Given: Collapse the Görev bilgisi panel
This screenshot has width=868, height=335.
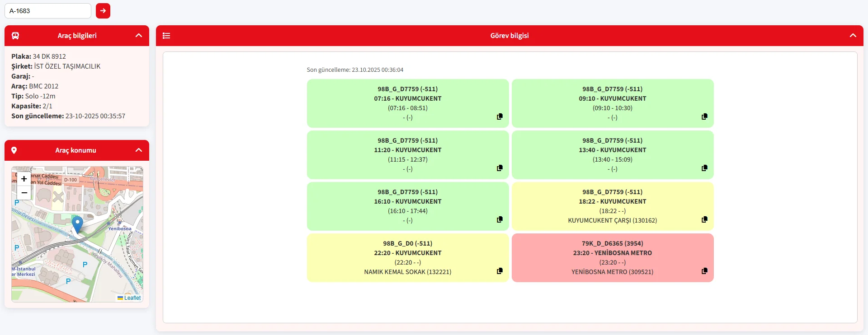Looking at the screenshot, I should tap(853, 36).
